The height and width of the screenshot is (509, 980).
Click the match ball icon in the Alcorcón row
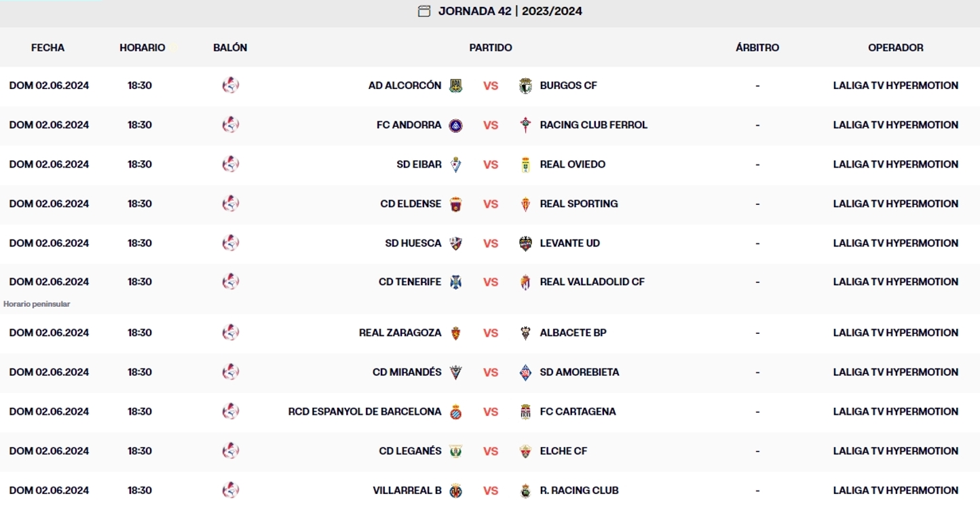pos(231,86)
